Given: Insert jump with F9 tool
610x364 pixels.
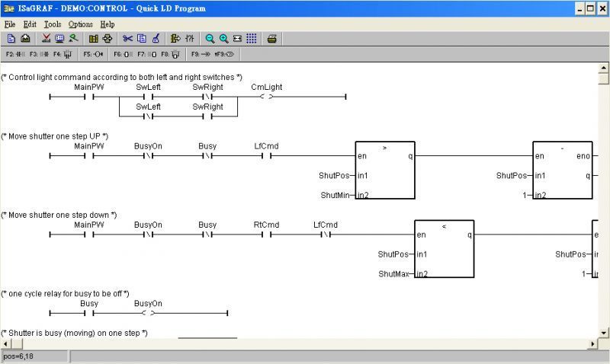Looking at the screenshot, I should [x=201, y=54].
